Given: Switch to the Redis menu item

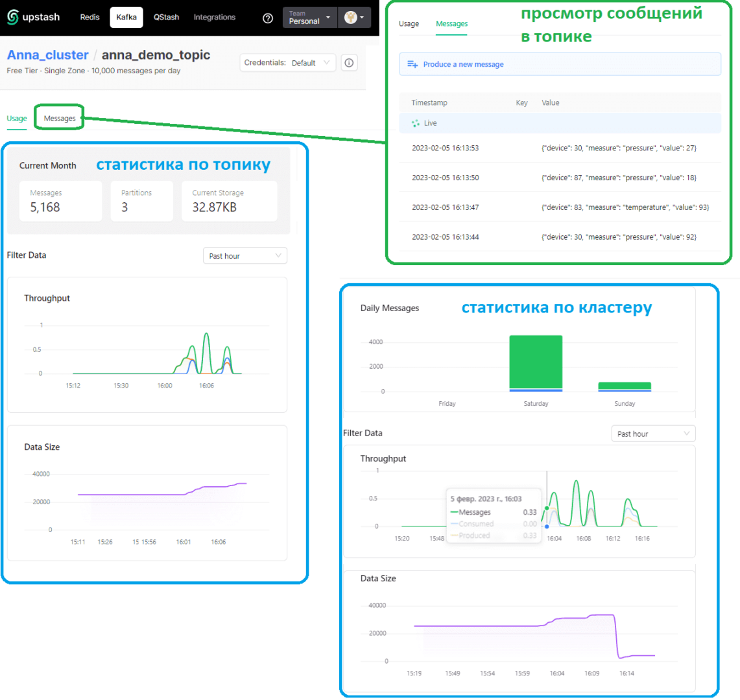Looking at the screenshot, I should 90,17.
